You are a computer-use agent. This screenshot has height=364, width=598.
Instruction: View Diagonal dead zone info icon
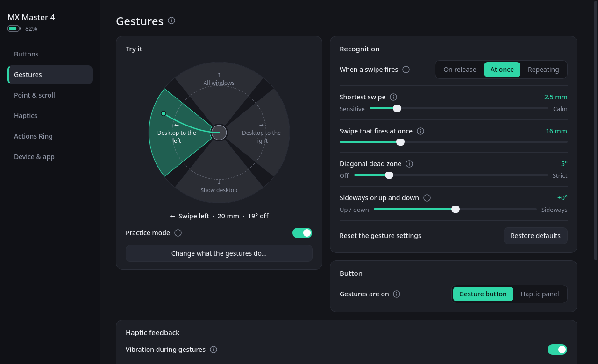click(x=409, y=164)
